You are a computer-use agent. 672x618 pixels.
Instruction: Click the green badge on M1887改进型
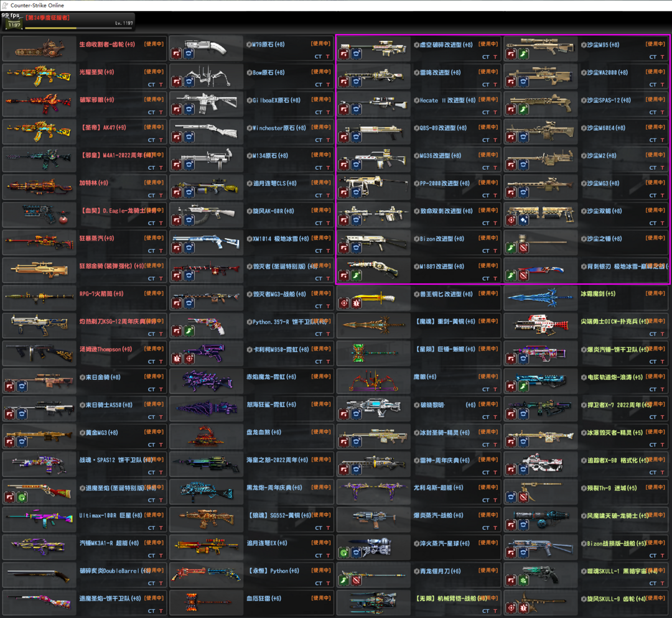tap(356, 275)
